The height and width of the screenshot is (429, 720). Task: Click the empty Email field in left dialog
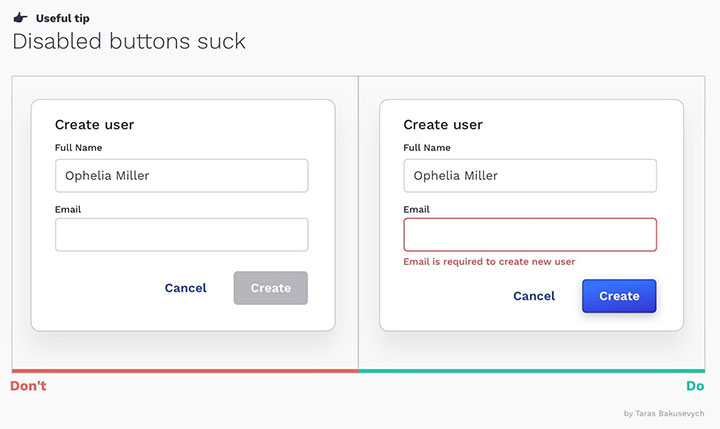182,235
